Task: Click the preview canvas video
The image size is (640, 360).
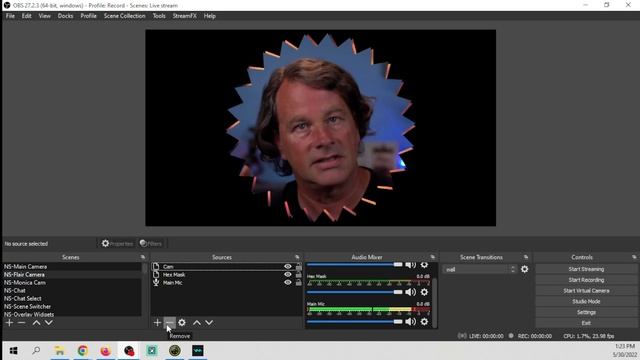Action: click(x=320, y=128)
